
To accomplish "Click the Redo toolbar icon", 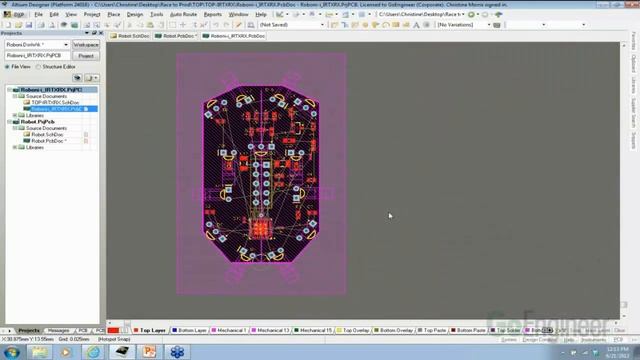I will (226, 25).
